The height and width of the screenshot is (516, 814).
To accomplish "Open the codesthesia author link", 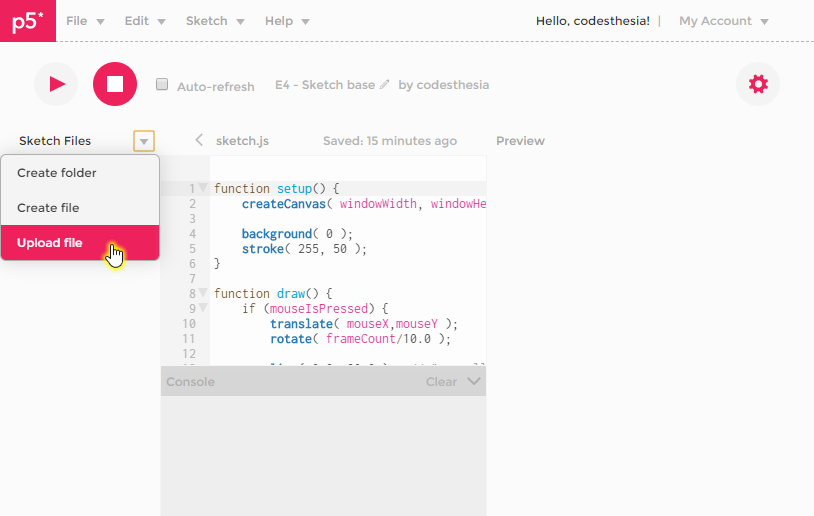I will tap(453, 85).
